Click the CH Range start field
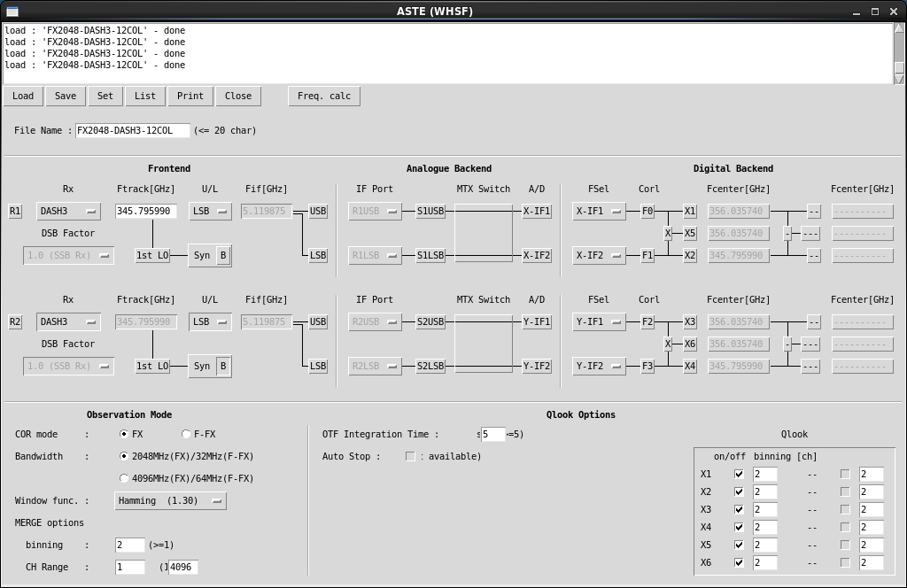The image size is (907, 588). 129,567
